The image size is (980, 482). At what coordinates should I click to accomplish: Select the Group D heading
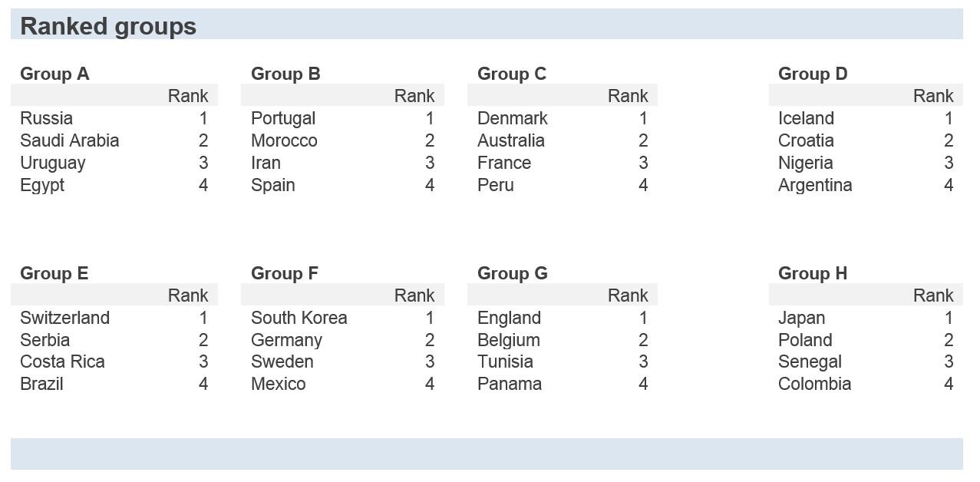tap(813, 74)
